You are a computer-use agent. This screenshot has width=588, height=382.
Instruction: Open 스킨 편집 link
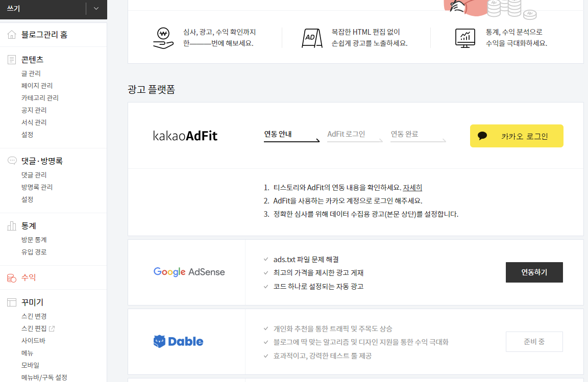[x=34, y=329]
